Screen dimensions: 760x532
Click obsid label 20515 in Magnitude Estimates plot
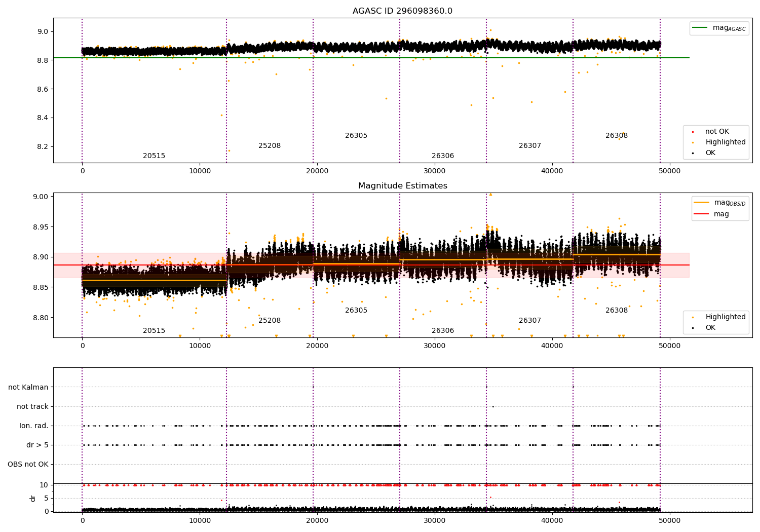(x=154, y=331)
